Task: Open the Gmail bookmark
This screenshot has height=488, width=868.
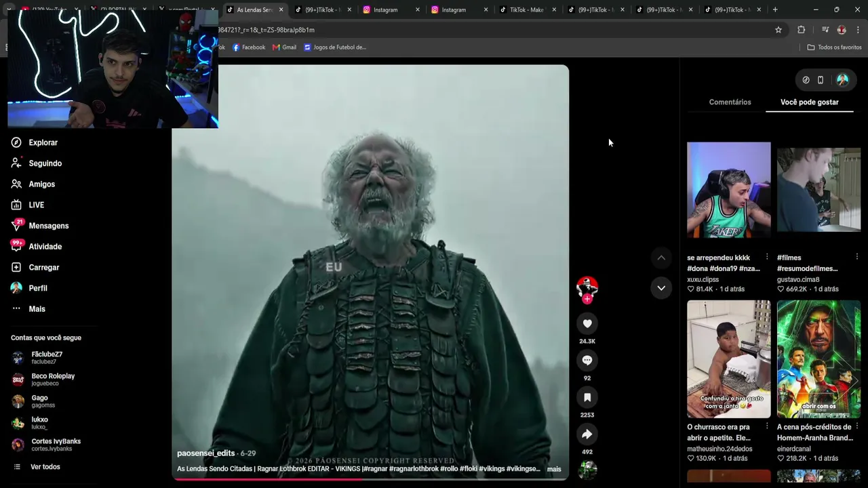Action: pos(284,47)
